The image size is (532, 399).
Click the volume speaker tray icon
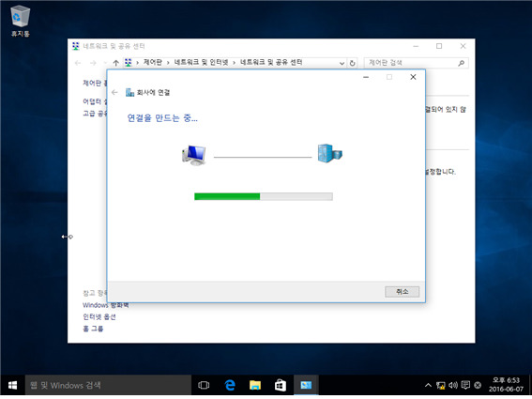point(453,385)
